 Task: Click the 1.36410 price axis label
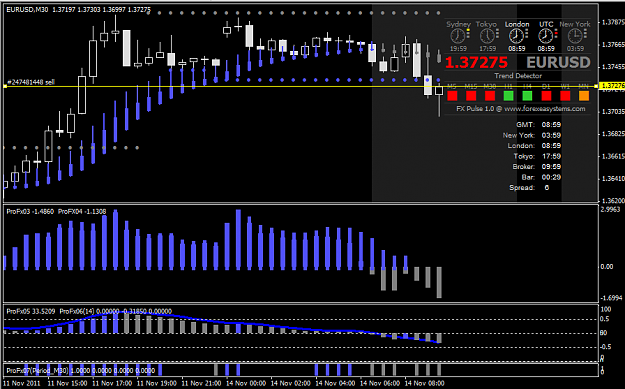pos(613,179)
